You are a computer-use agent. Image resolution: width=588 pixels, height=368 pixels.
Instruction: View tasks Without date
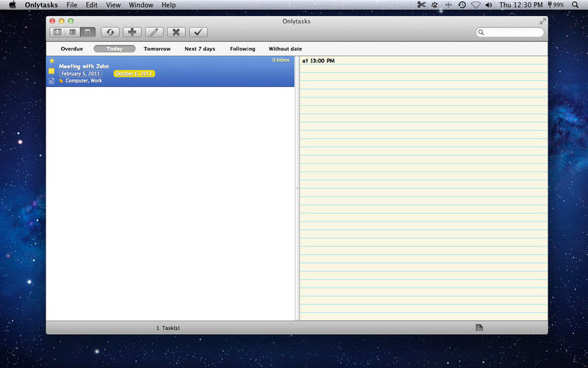coord(285,49)
